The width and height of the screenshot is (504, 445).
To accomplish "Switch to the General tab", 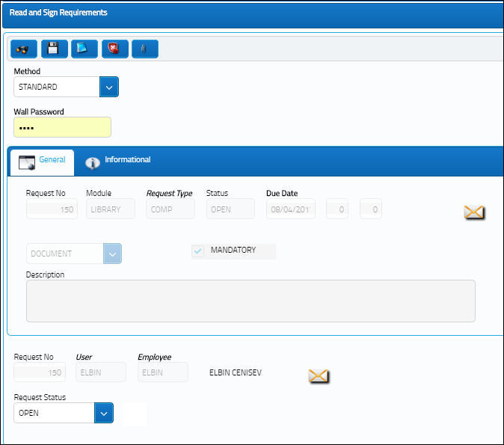I will pyautogui.click(x=42, y=161).
